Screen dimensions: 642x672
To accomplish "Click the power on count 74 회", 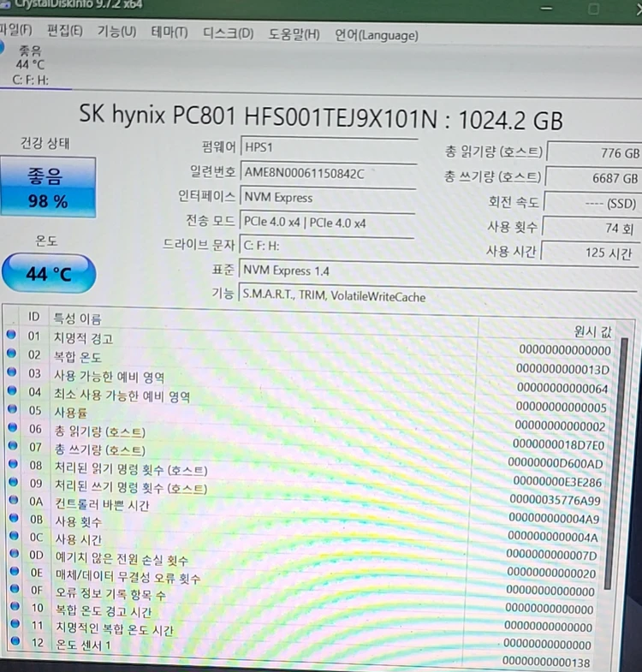I will pos(590,228).
